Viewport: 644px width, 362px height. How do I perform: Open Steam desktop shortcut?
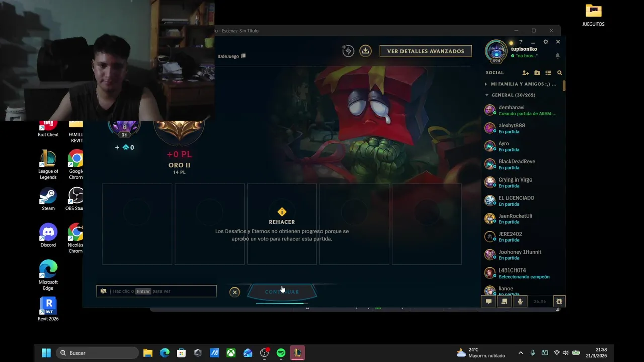pyautogui.click(x=48, y=199)
